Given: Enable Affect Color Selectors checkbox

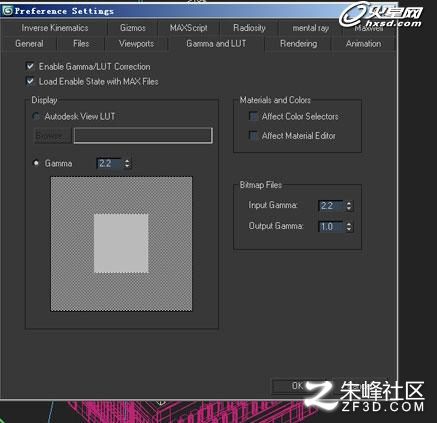Looking at the screenshot, I should [x=253, y=116].
